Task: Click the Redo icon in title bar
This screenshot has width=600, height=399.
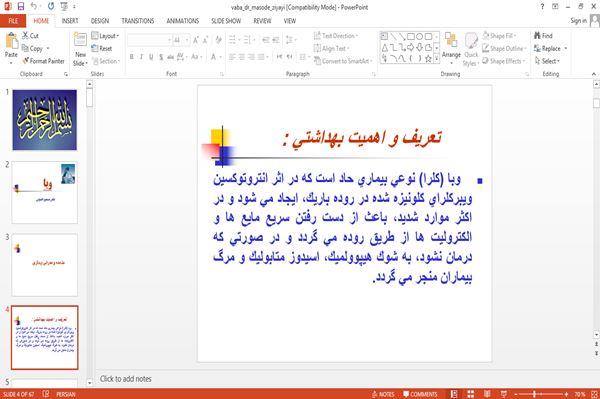Action: tap(51, 6)
